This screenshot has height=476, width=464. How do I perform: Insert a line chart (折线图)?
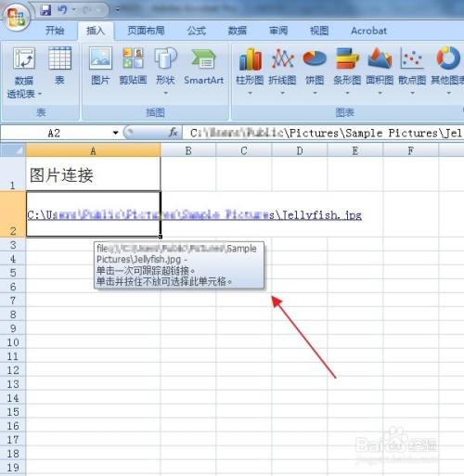pyautogui.click(x=282, y=71)
